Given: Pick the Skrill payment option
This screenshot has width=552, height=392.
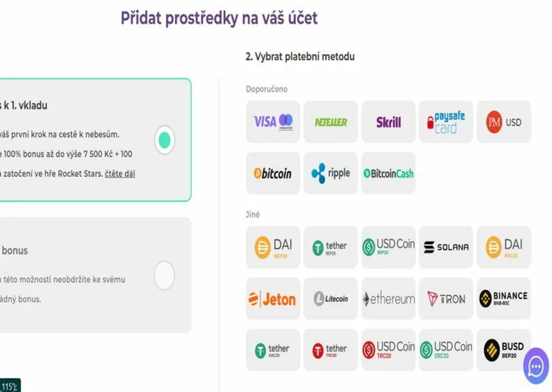Looking at the screenshot, I should [388, 122].
